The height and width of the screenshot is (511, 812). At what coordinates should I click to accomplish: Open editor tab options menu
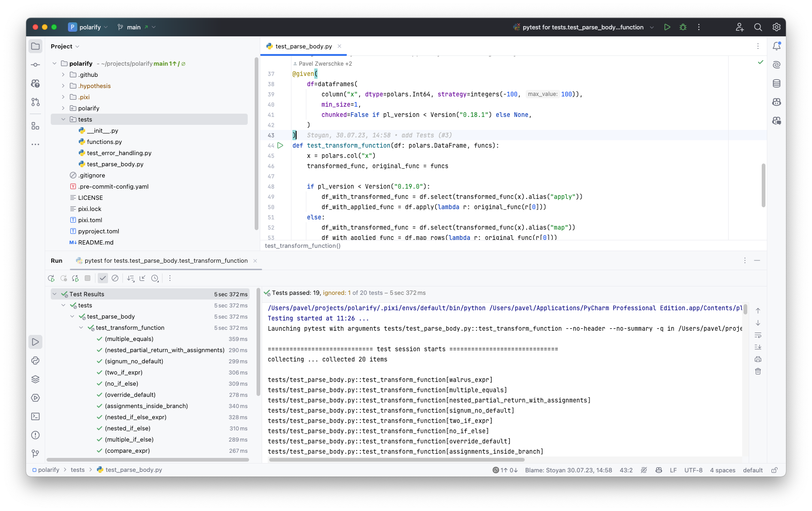[758, 46]
